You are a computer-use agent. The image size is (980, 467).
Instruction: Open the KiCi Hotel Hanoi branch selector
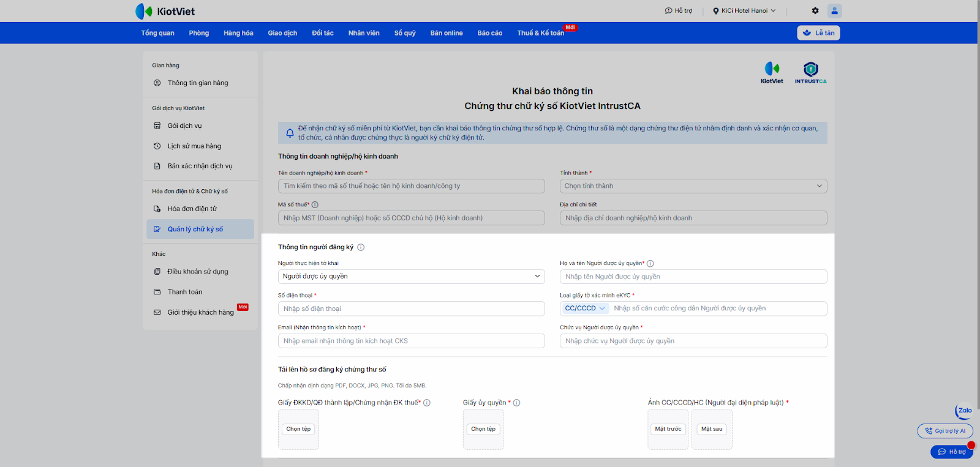point(744,10)
